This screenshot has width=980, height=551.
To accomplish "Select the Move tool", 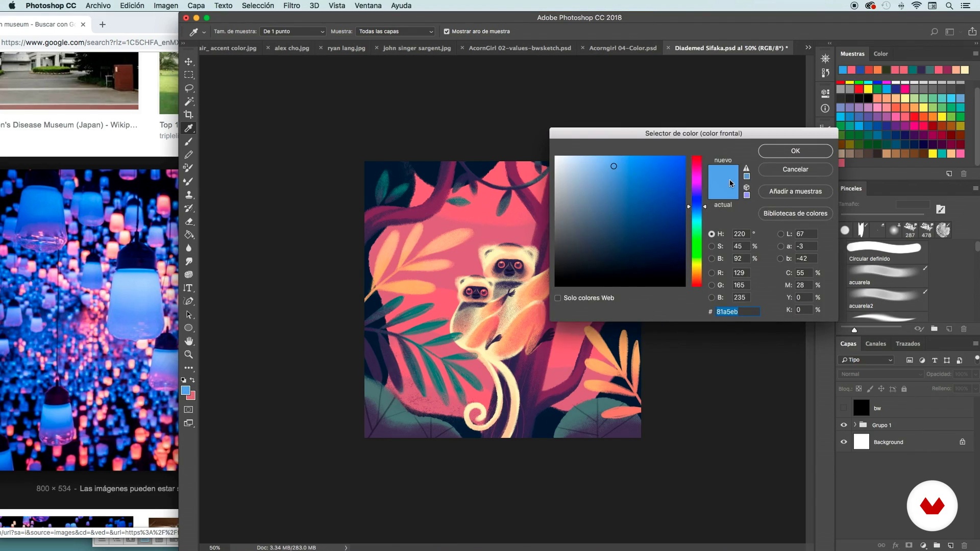I will pyautogui.click(x=189, y=61).
